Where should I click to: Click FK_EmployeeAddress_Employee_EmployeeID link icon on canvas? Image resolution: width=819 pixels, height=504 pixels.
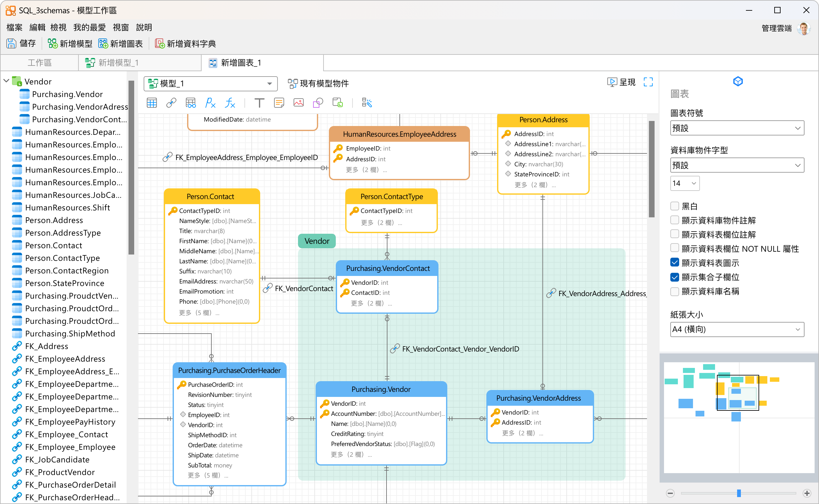pos(167,157)
